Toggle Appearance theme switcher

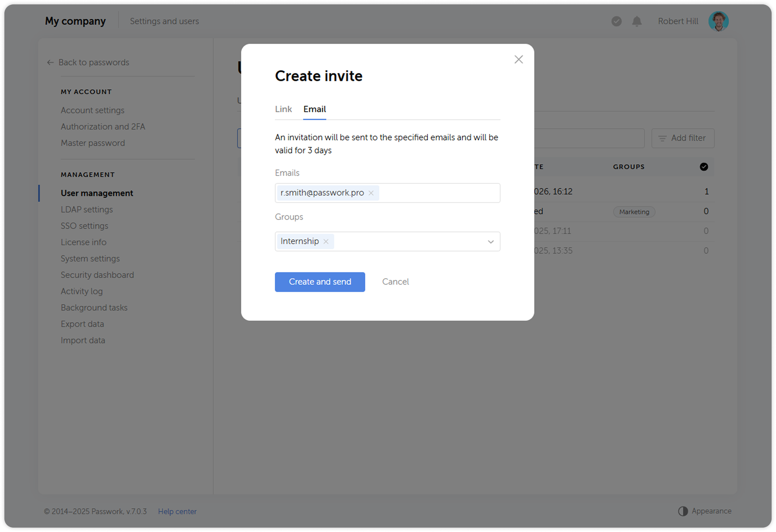point(705,511)
